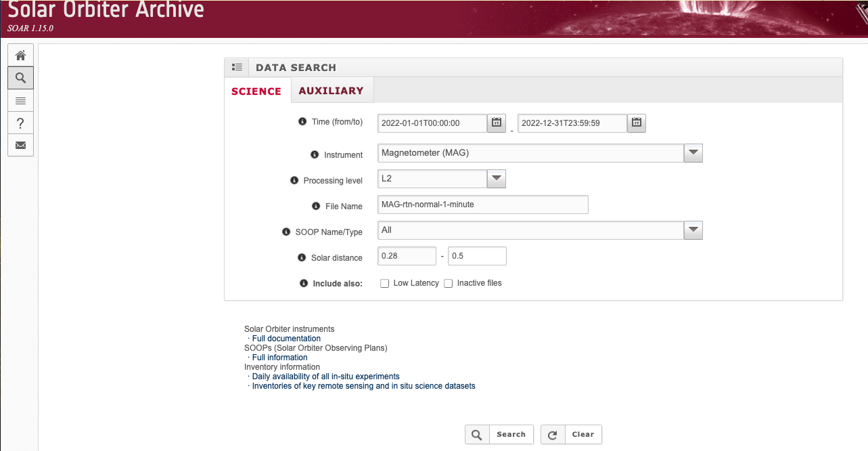Open Daily availability of in-situ experiments link
868x451 pixels.
pos(325,377)
